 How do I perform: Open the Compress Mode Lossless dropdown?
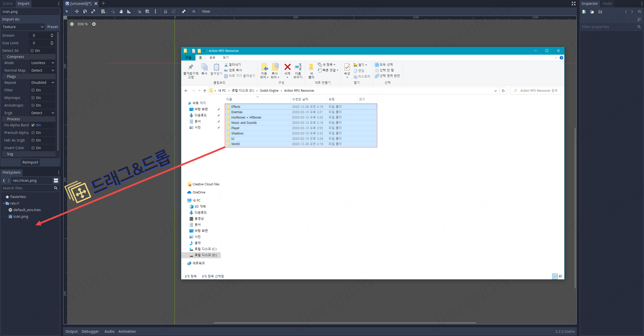pos(42,63)
